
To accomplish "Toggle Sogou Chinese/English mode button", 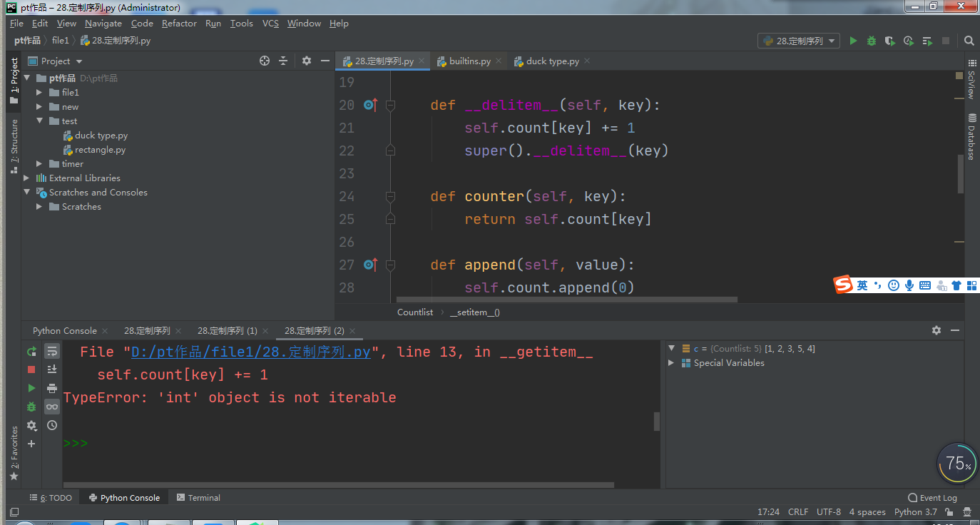I will coord(862,285).
